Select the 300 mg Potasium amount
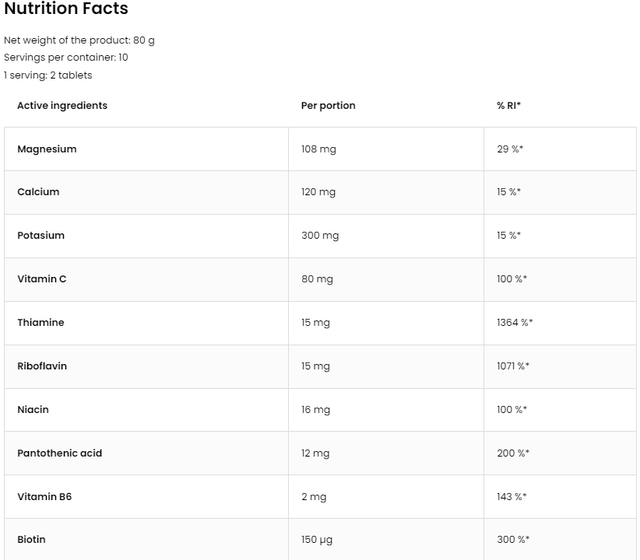 (x=320, y=236)
